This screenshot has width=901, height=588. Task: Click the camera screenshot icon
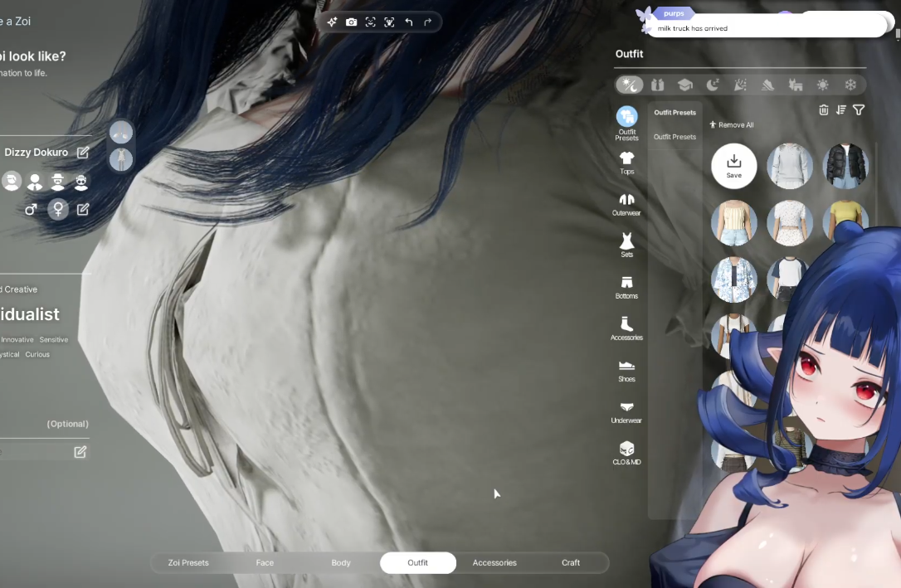(351, 22)
